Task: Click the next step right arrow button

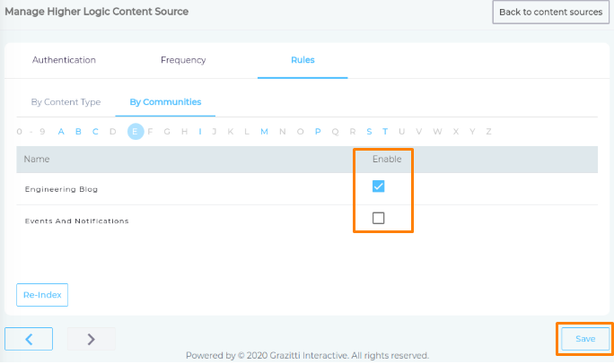Action: [92, 339]
